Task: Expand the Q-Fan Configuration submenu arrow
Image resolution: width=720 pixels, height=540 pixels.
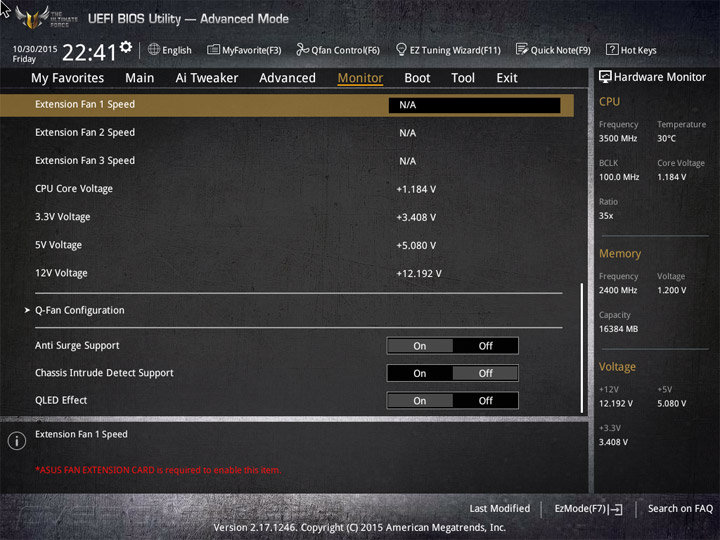Action: 27,310
